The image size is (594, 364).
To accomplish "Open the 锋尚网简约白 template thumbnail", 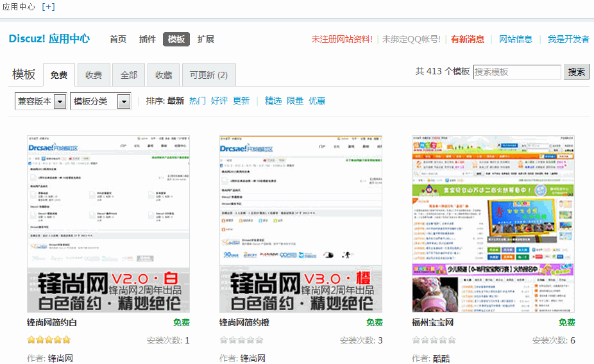I will [x=108, y=224].
